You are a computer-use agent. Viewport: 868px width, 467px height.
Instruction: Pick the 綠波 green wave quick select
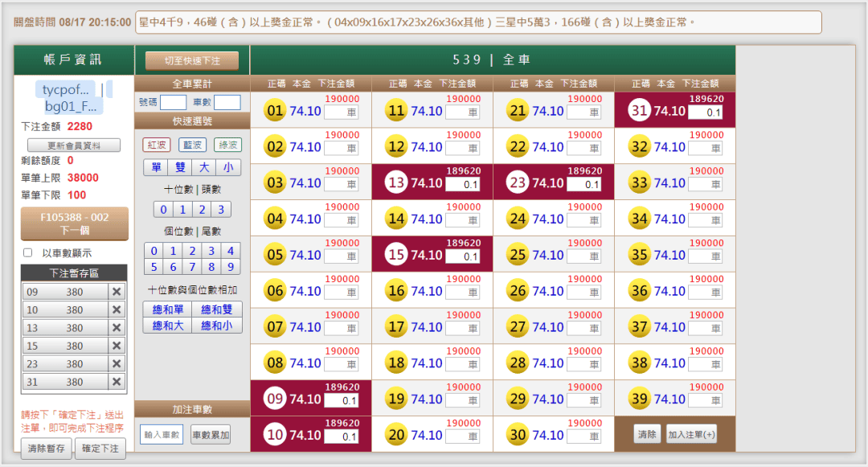tap(228, 145)
